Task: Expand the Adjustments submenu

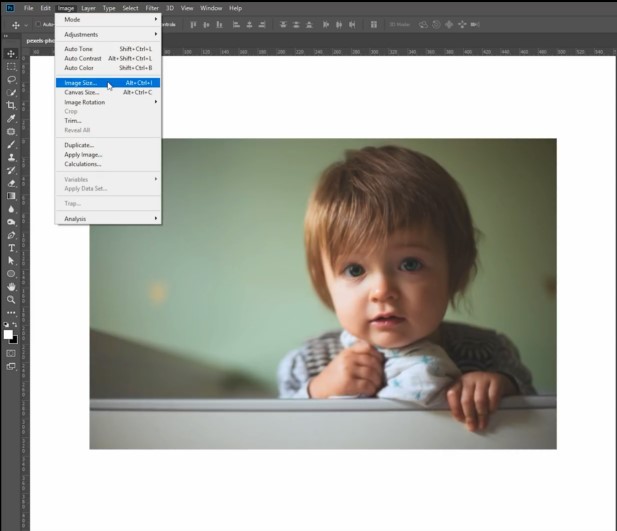Action: pyautogui.click(x=108, y=34)
